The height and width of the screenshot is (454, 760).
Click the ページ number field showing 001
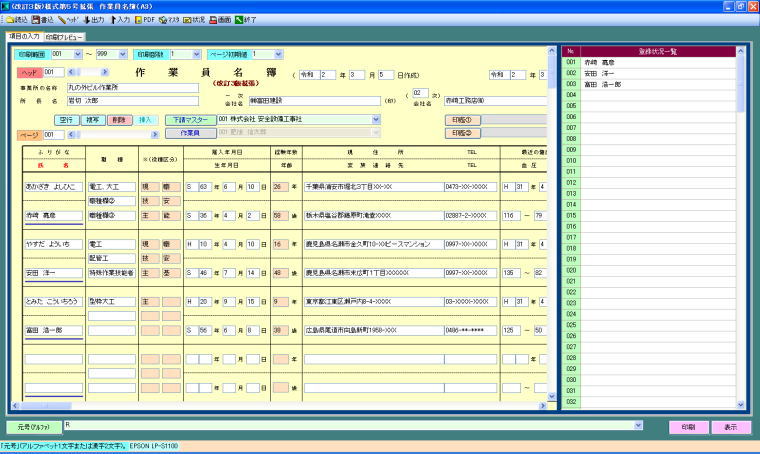54,135
